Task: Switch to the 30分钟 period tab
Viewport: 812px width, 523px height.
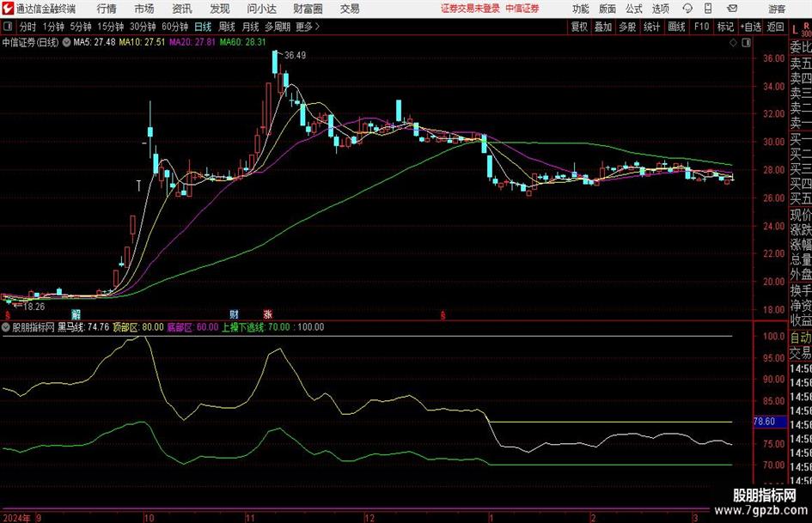Action: pyautogui.click(x=143, y=27)
